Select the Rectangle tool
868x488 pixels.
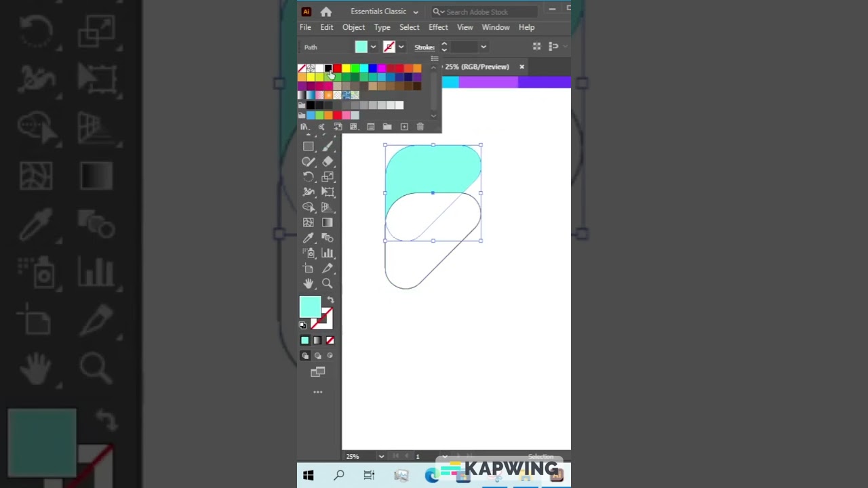point(309,146)
